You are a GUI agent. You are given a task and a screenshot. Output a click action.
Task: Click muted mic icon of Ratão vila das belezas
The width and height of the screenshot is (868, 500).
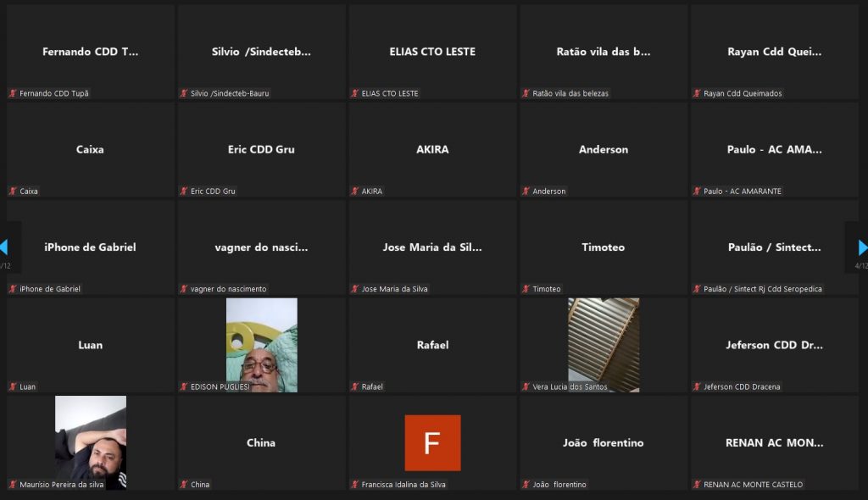tap(526, 93)
